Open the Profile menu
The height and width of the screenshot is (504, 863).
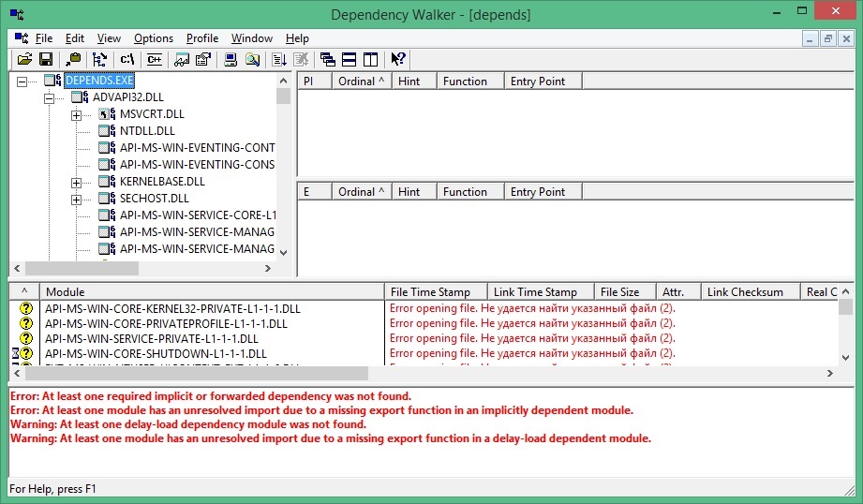(202, 38)
